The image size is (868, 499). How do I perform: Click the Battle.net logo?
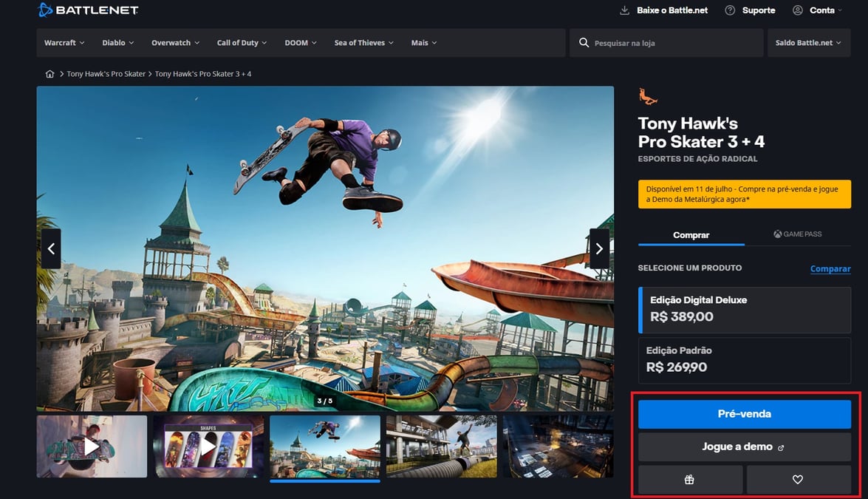pos(88,10)
